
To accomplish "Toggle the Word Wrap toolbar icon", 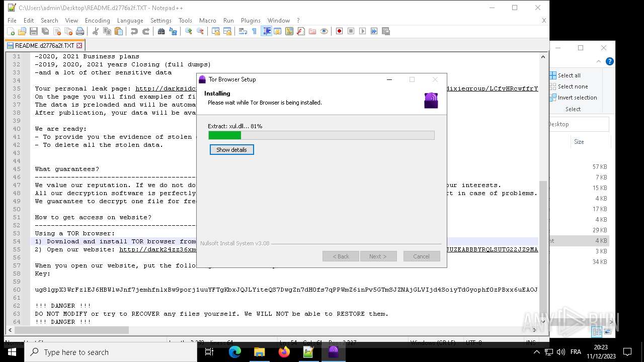I will [243, 31].
